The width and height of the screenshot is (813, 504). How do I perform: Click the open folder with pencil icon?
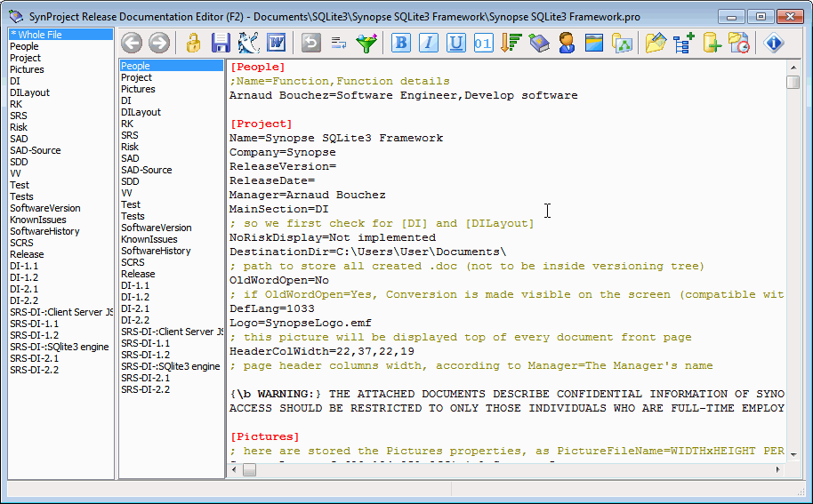[656, 43]
